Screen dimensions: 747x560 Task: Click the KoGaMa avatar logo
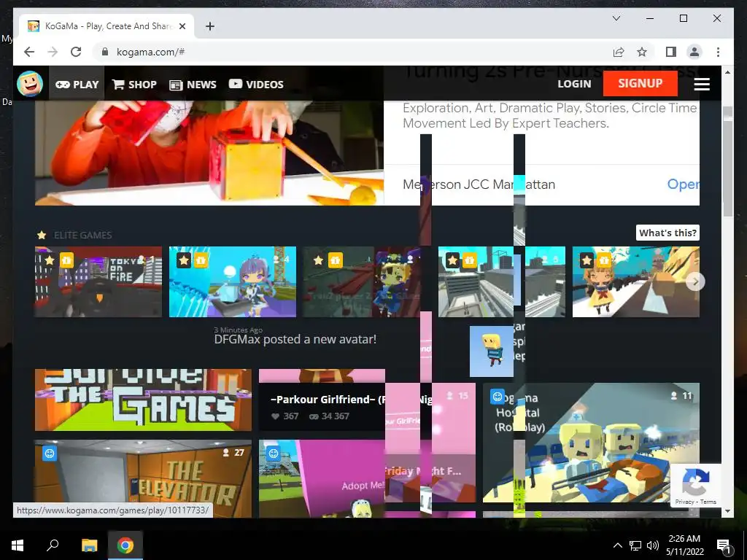(x=30, y=84)
